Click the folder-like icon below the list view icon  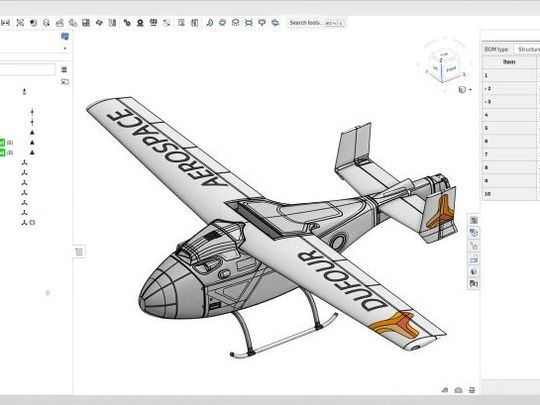64,82
